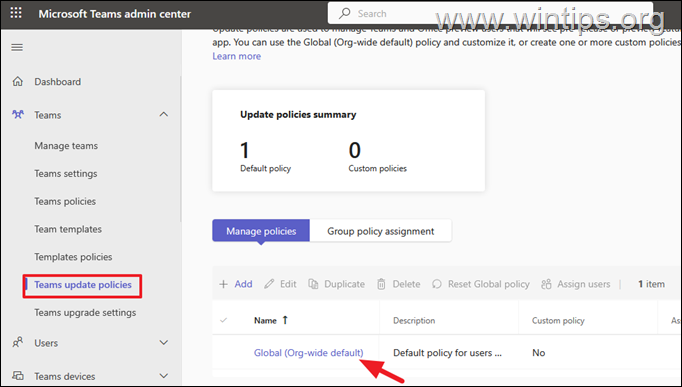Screen dimensions: 682x387
Task: Click the Dashboard home icon
Action: 18,81
